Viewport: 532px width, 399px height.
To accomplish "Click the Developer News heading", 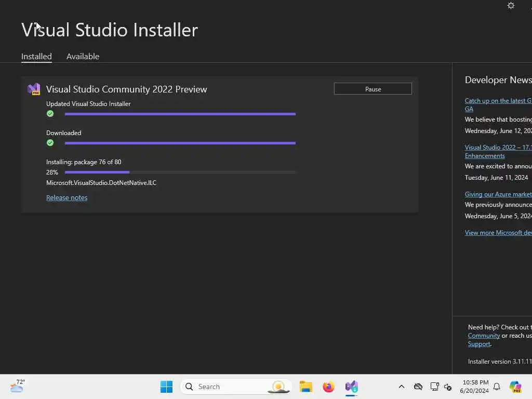I will pos(498,79).
